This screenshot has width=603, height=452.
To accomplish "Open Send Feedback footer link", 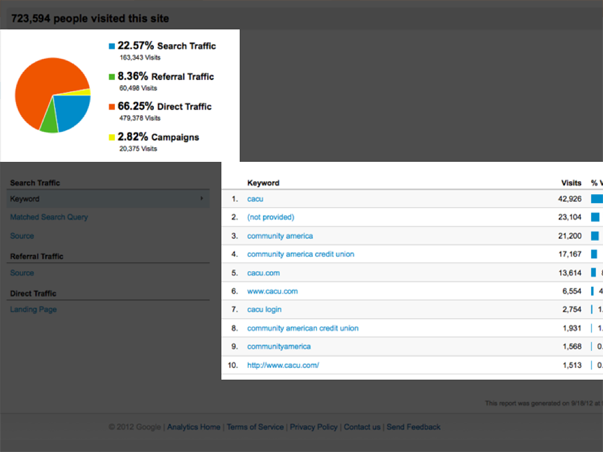I will [413, 427].
